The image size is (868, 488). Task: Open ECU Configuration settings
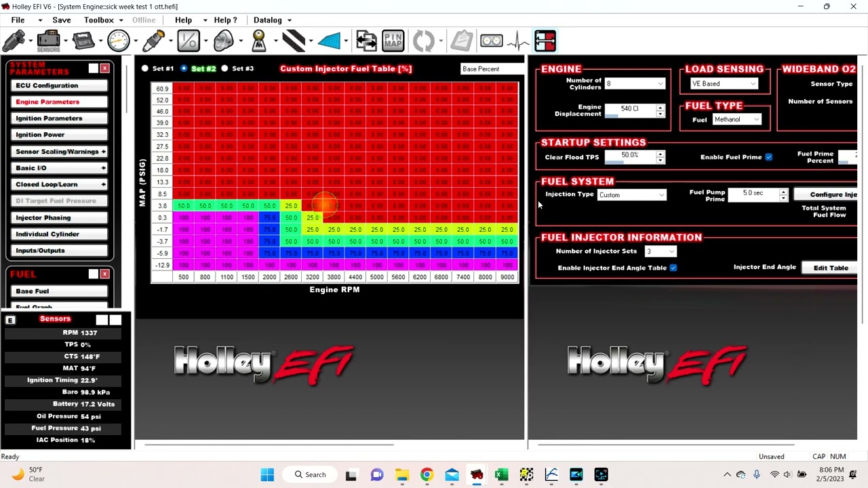tap(60, 86)
